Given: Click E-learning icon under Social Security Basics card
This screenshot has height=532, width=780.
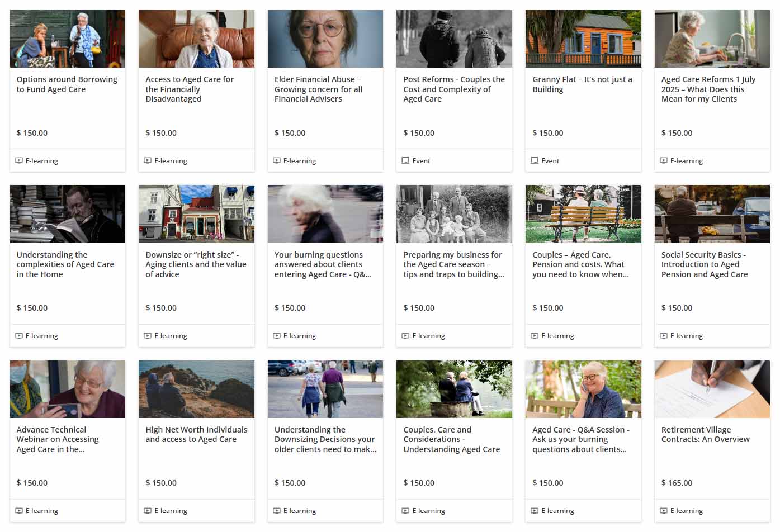Looking at the screenshot, I should [664, 336].
